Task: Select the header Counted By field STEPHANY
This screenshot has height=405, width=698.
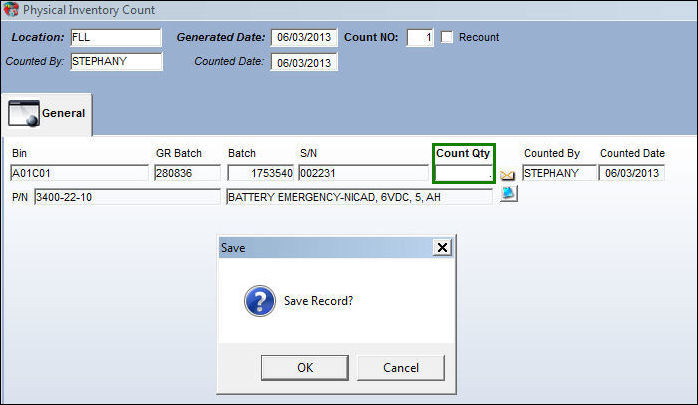Action: pos(117,61)
